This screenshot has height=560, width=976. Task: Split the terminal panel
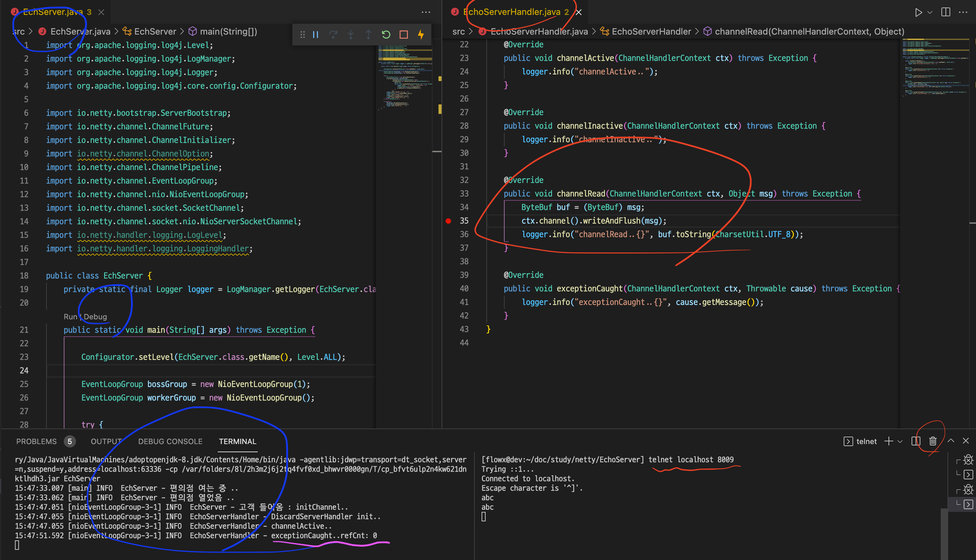[916, 441]
